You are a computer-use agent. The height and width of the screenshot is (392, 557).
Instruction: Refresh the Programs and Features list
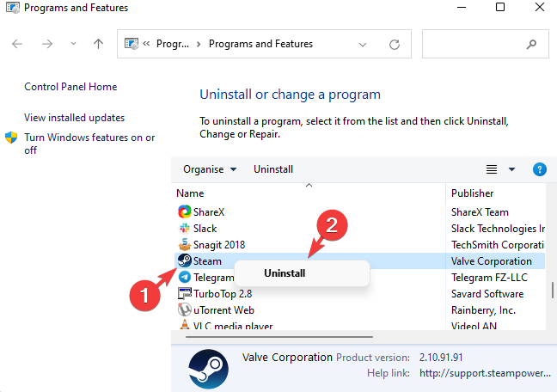tap(395, 45)
